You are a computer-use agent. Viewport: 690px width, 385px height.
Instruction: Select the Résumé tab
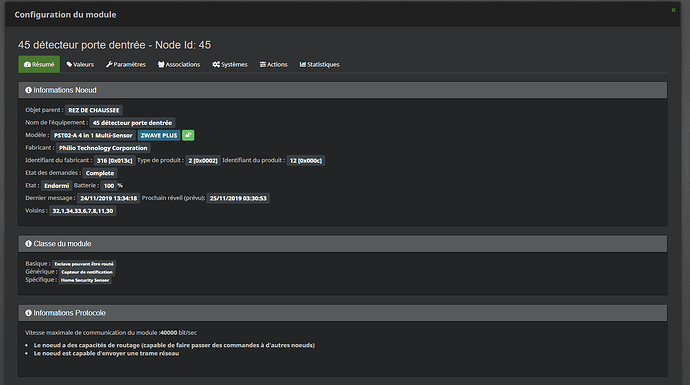[39, 64]
